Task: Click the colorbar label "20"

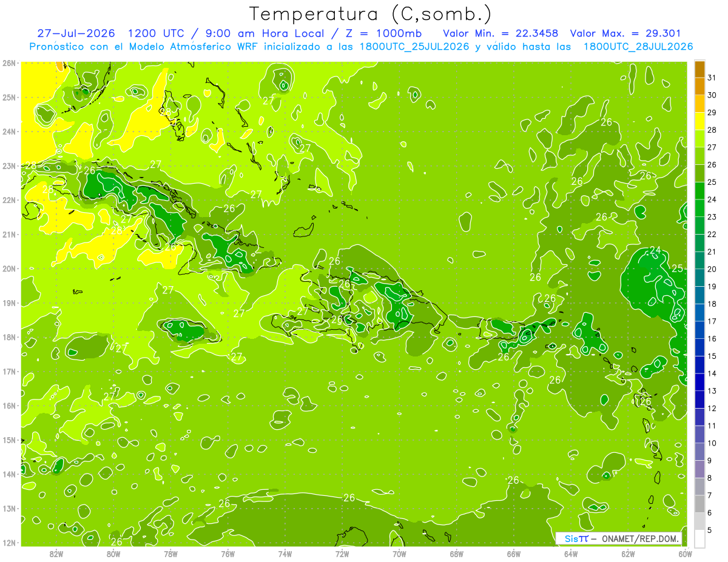Action: click(712, 269)
